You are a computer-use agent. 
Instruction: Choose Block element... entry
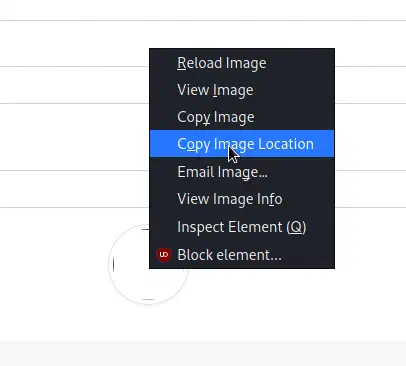242,255
